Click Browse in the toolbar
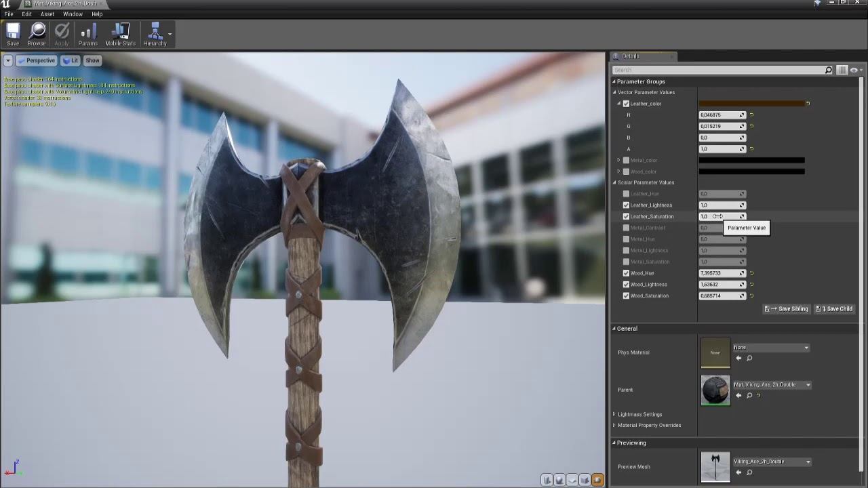The height and width of the screenshot is (488, 868). (37, 35)
